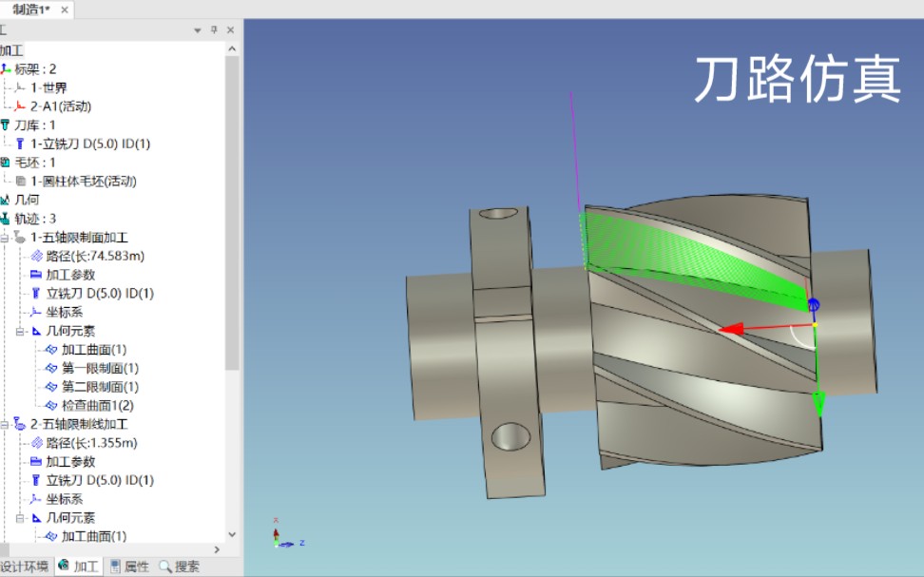Pin the machining tree panel

coord(214,29)
